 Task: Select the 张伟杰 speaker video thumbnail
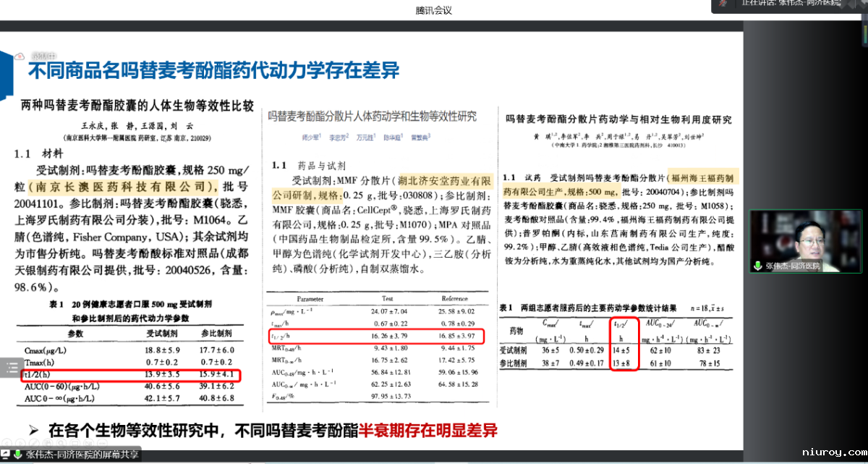click(804, 241)
